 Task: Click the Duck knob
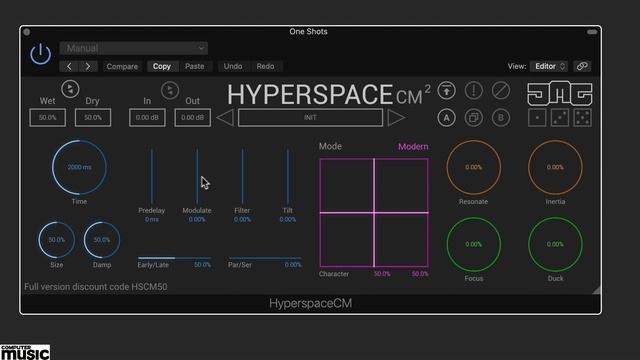tap(555, 244)
